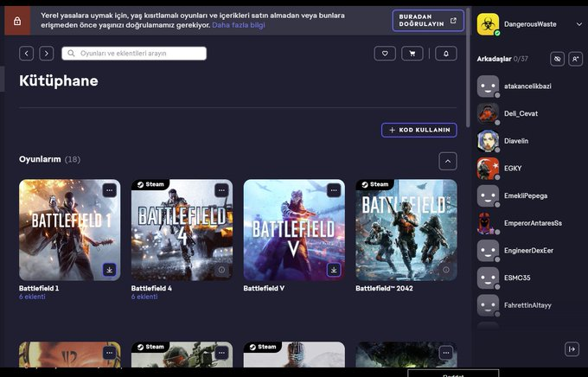Image resolution: width=588 pixels, height=377 pixels.
Task: Open notifications bell
Action: click(446, 54)
